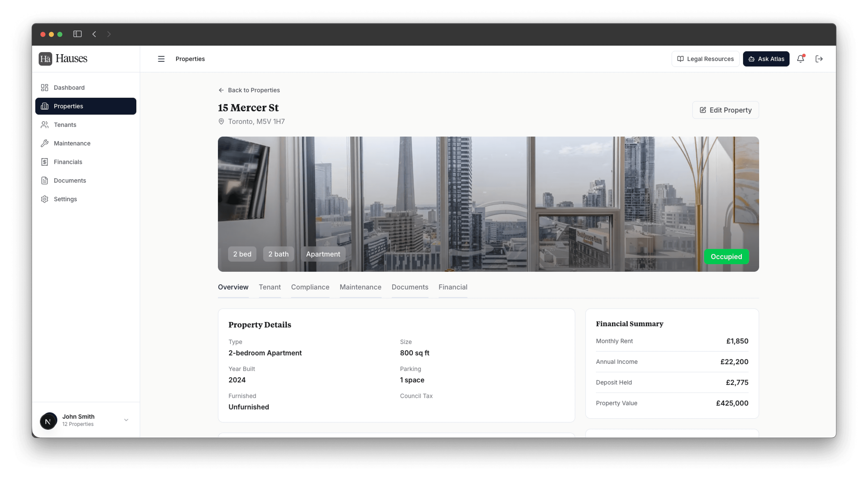The image size is (868, 478).
Task: Switch to the Compliance tab
Action: coord(310,287)
